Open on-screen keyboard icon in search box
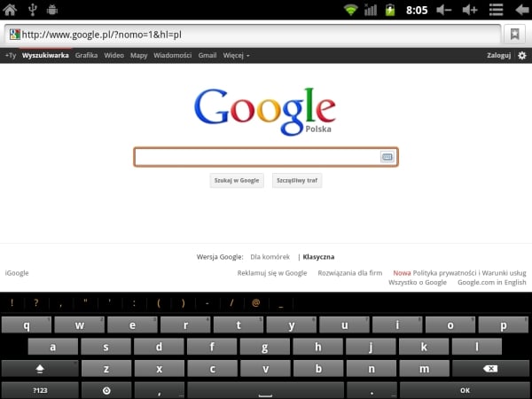This screenshot has width=532, height=399. [387, 157]
